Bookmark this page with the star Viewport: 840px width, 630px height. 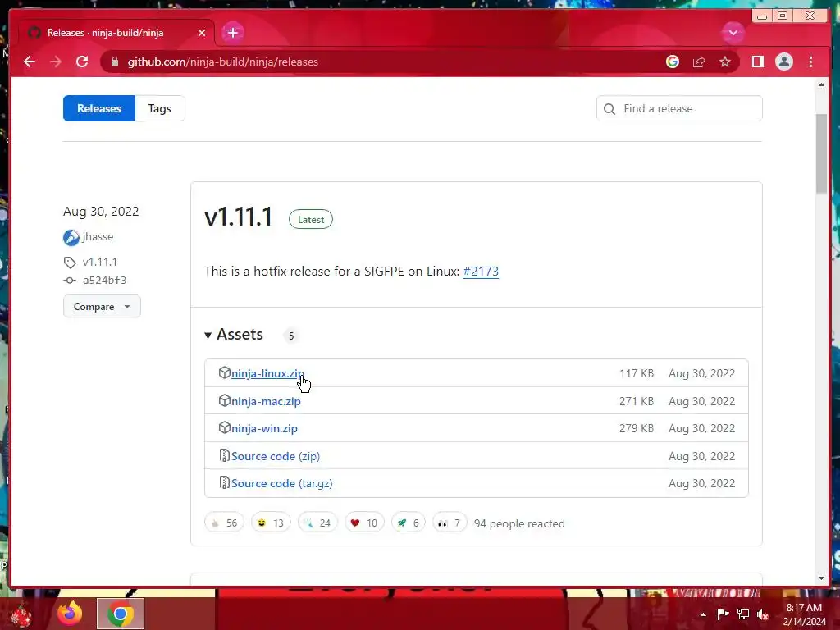(725, 62)
